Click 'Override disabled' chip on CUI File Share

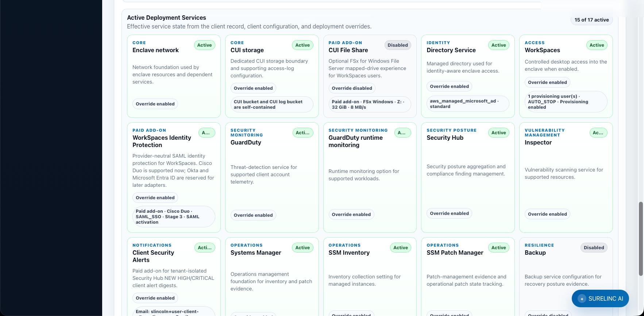click(352, 88)
